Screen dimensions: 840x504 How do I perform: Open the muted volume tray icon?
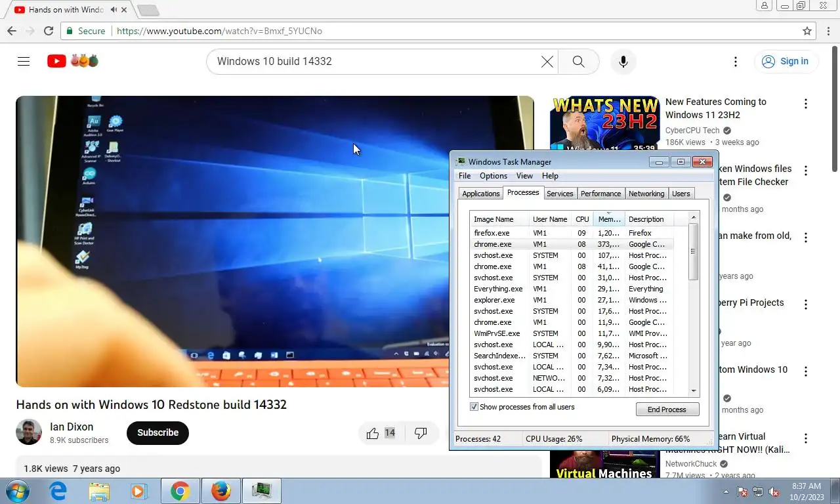tap(774, 492)
